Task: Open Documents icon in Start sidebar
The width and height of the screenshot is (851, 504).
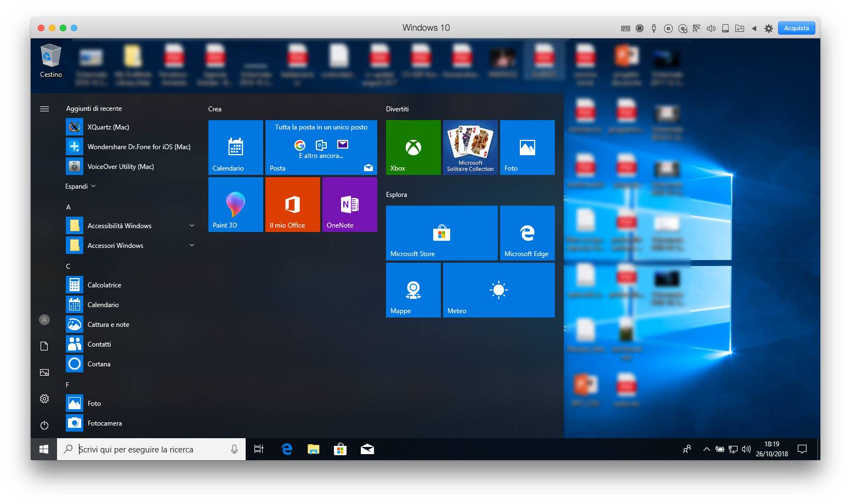Action: (x=44, y=346)
